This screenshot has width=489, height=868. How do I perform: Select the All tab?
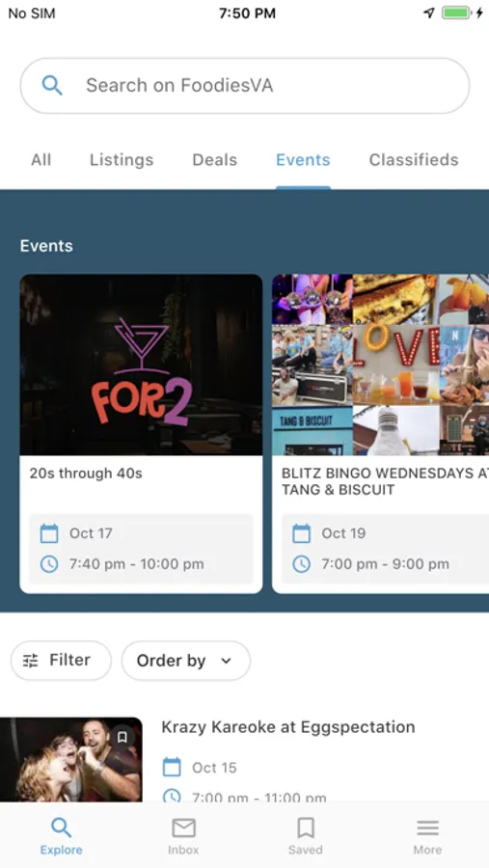coord(41,160)
